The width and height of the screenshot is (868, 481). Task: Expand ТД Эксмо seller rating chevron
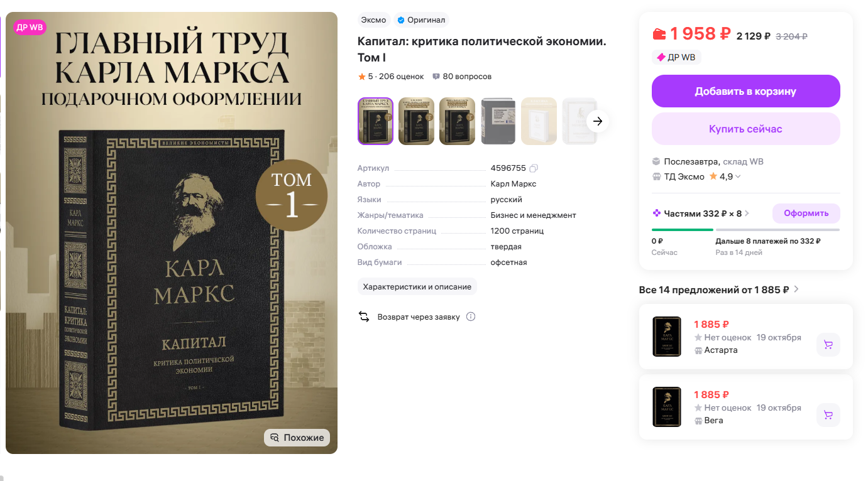[x=738, y=176]
